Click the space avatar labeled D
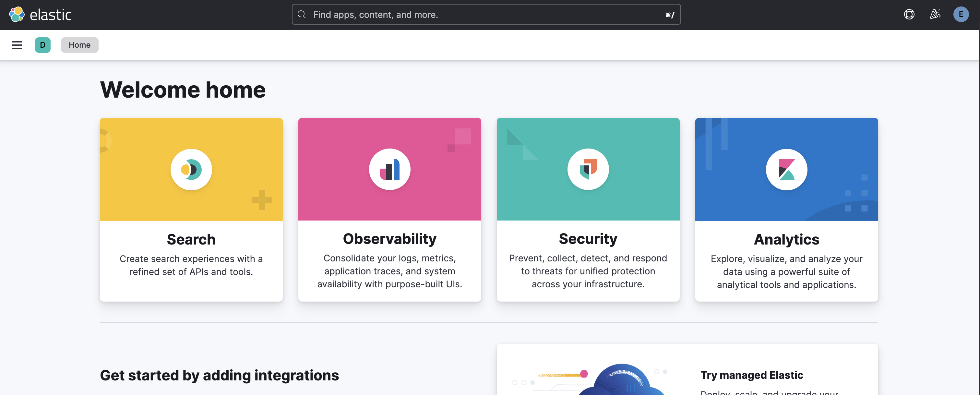980x395 pixels. click(42, 45)
